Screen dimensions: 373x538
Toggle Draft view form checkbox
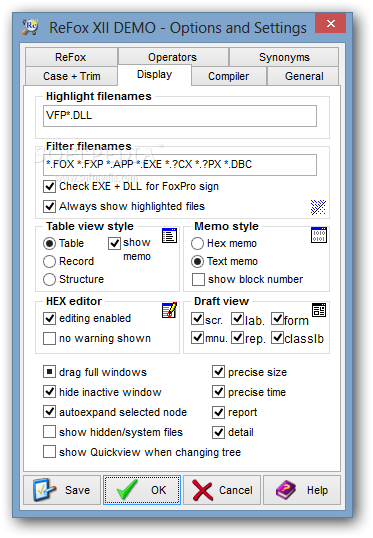277,319
